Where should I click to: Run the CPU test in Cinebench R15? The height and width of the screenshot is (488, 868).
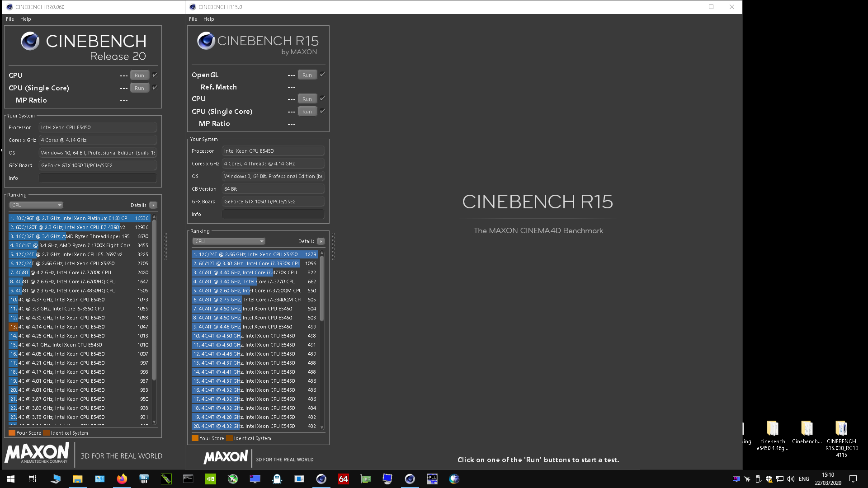307,99
